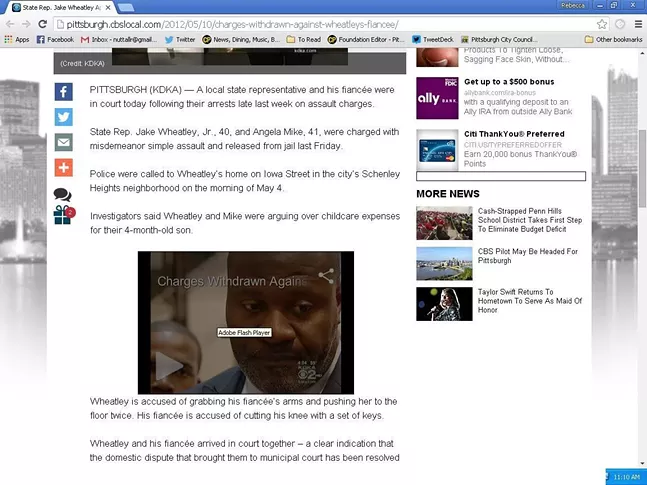647x485 pixels.
Task: Open Penn Hills School District story
Action: click(530, 220)
